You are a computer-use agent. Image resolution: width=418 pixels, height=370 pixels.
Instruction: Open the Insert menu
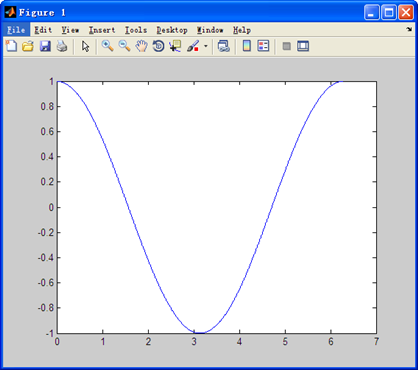(x=102, y=30)
